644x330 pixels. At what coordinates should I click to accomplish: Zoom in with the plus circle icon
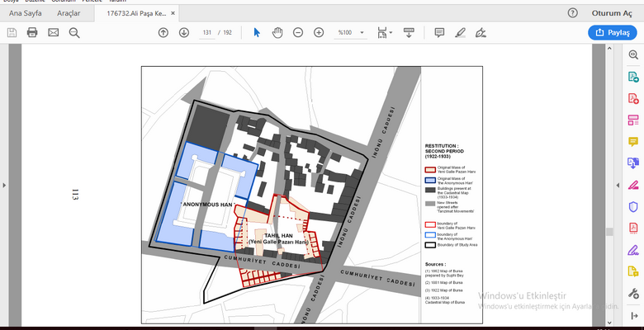pyautogui.click(x=319, y=32)
